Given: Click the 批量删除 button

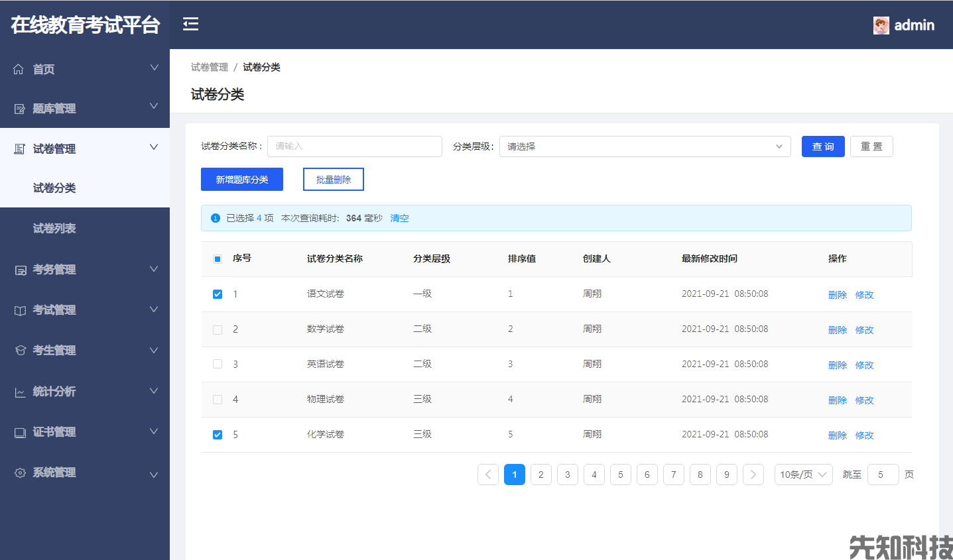Looking at the screenshot, I should point(334,180).
